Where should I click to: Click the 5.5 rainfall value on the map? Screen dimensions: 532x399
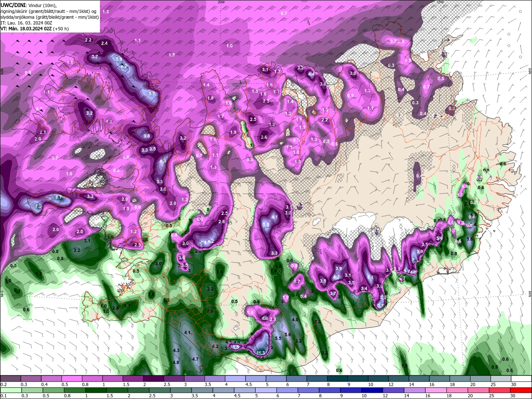click(278, 338)
